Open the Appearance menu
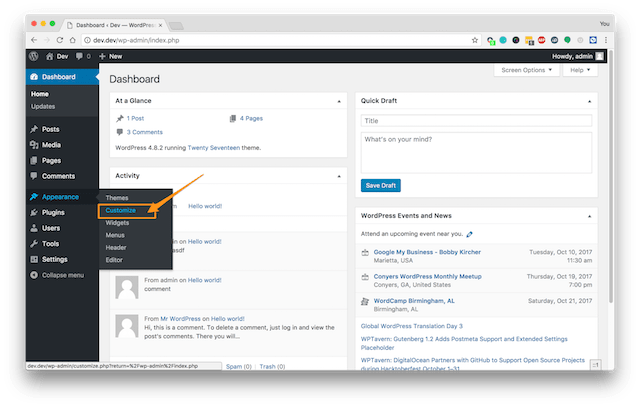The width and height of the screenshot is (640, 407). pyautogui.click(x=62, y=197)
